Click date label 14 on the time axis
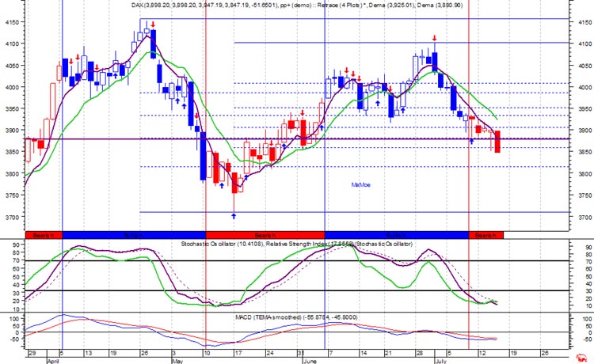 (x=364, y=354)
